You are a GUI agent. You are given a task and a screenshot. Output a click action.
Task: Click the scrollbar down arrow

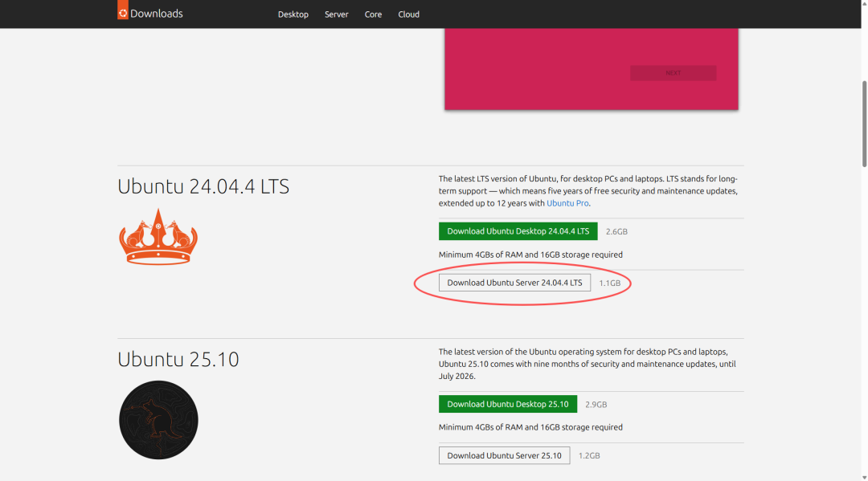coord(864,478)
